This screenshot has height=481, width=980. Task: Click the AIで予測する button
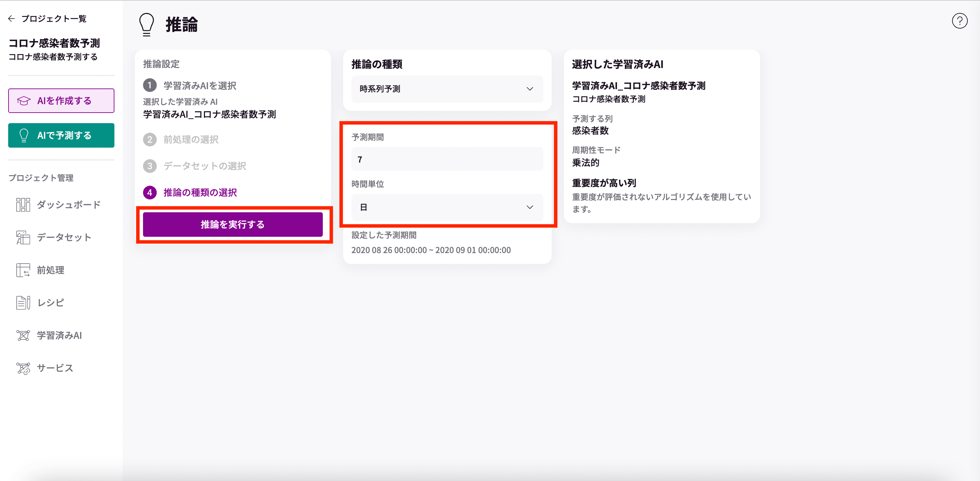tap(61, 135)
